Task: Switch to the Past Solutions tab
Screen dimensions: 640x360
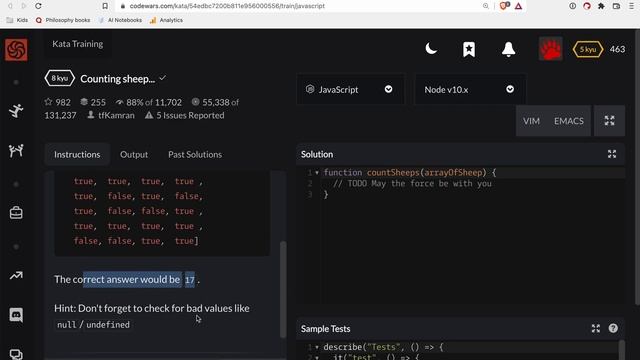Action: [x=195, y=154]
